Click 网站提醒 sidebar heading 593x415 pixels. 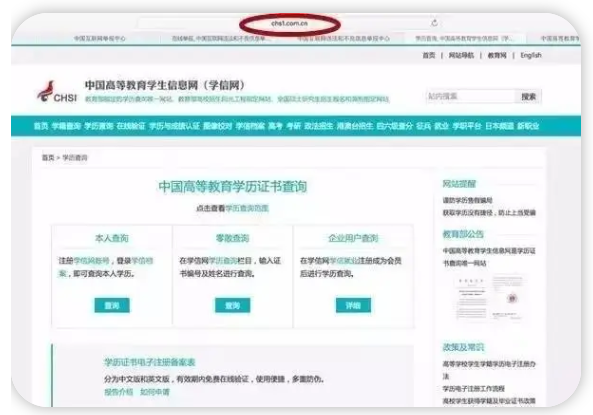[x=459, y=184]
